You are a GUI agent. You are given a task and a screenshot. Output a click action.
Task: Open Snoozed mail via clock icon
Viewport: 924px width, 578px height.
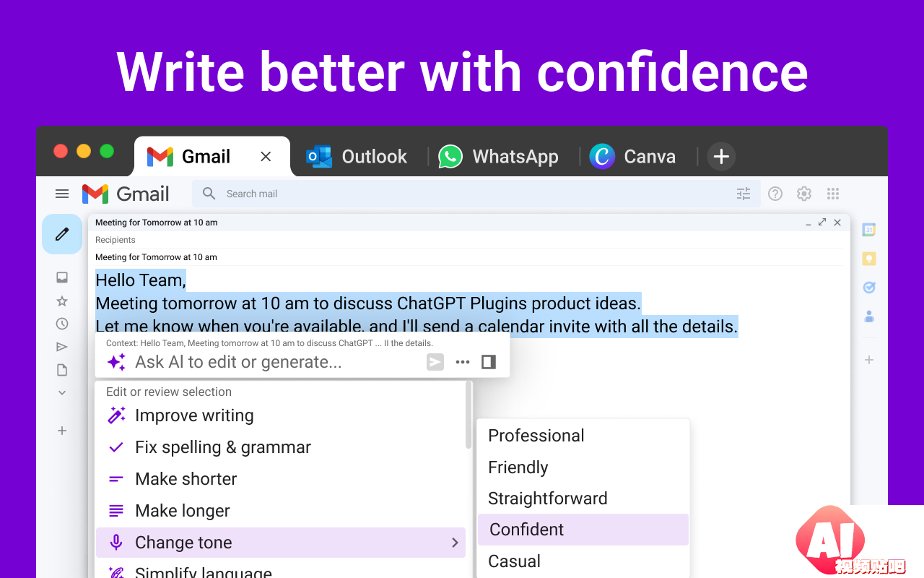(x=62, y=324)
